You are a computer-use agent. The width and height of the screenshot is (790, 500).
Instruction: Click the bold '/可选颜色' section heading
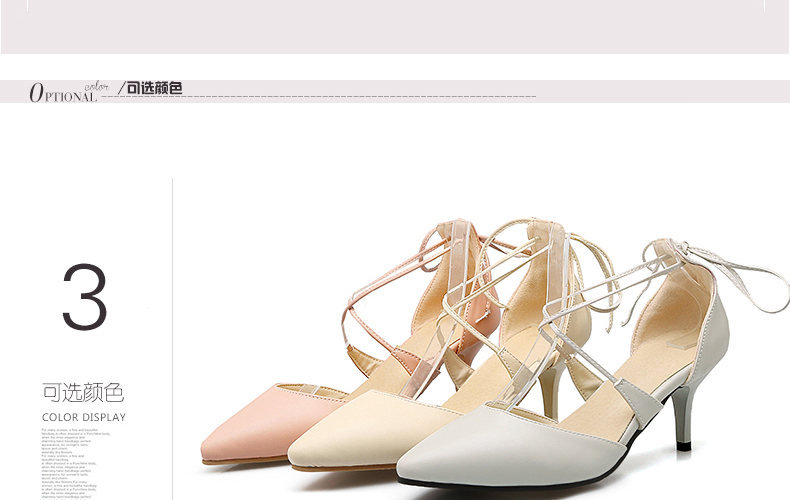click(x=150, y=88)
